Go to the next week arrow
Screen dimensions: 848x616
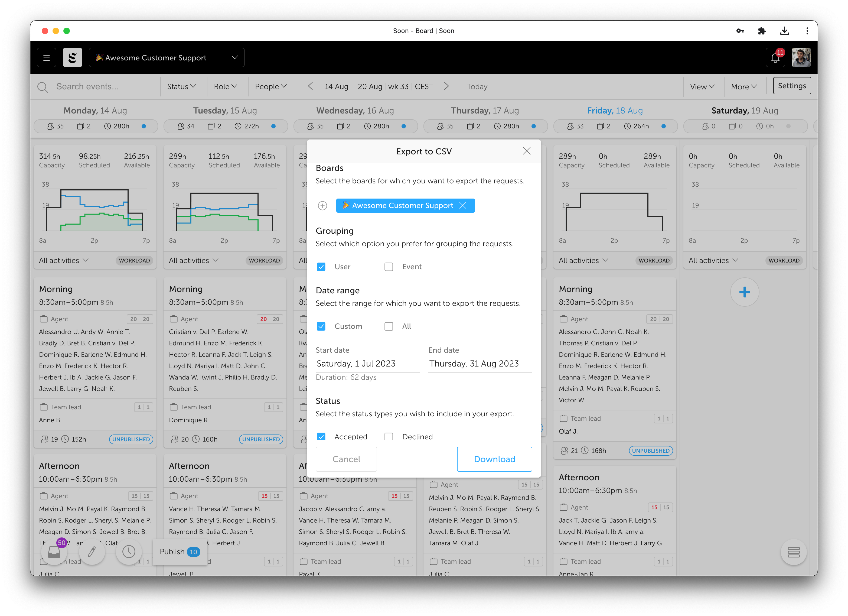click(x=446, y=86)
